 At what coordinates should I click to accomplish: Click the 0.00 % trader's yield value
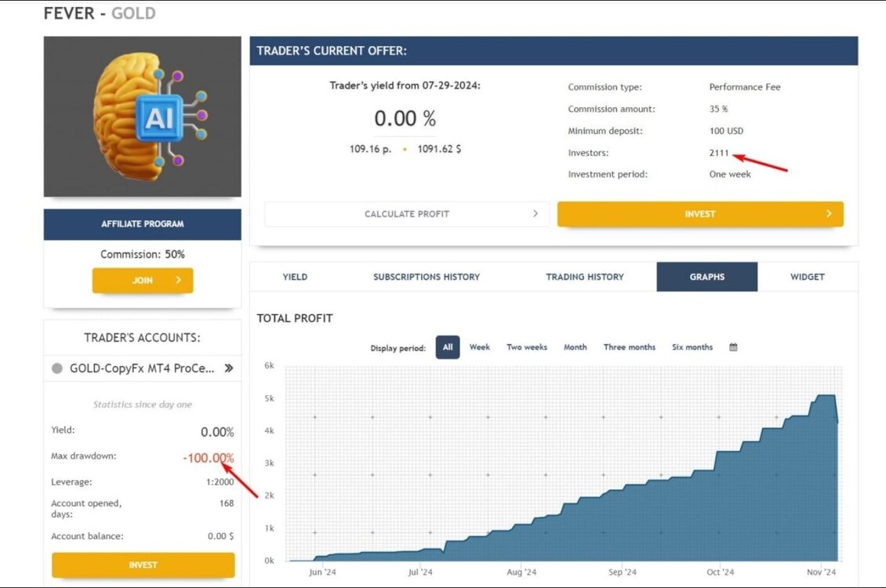point(405,118)
